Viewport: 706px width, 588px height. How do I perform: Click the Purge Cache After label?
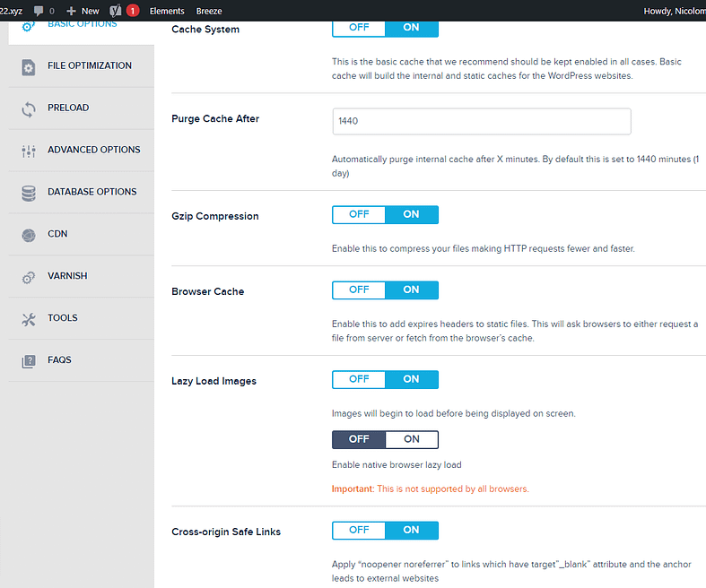pos(215,119)
